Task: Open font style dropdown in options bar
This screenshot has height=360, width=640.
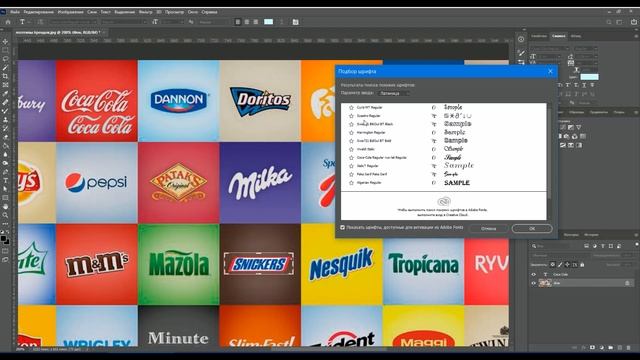Action: 123,22
